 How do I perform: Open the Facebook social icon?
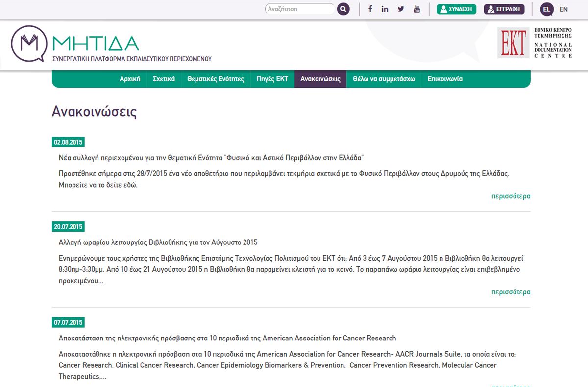click(370, 9)
